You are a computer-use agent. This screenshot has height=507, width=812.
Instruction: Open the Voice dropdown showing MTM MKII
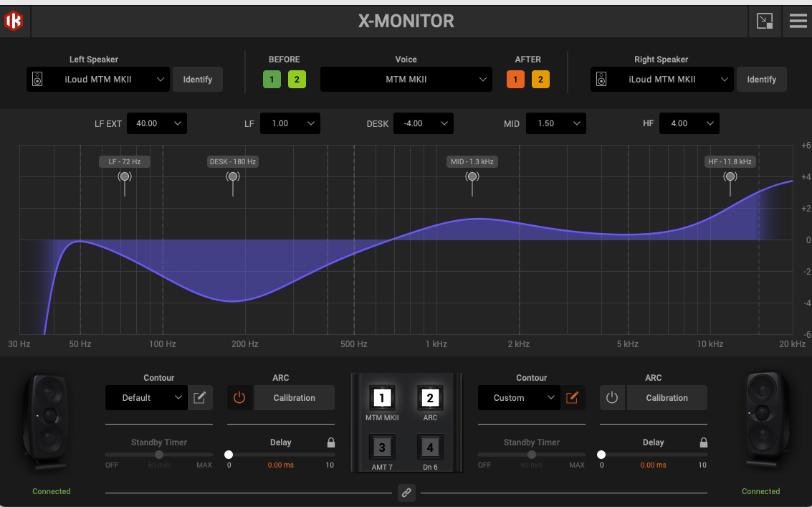click(x=406, y=80)
